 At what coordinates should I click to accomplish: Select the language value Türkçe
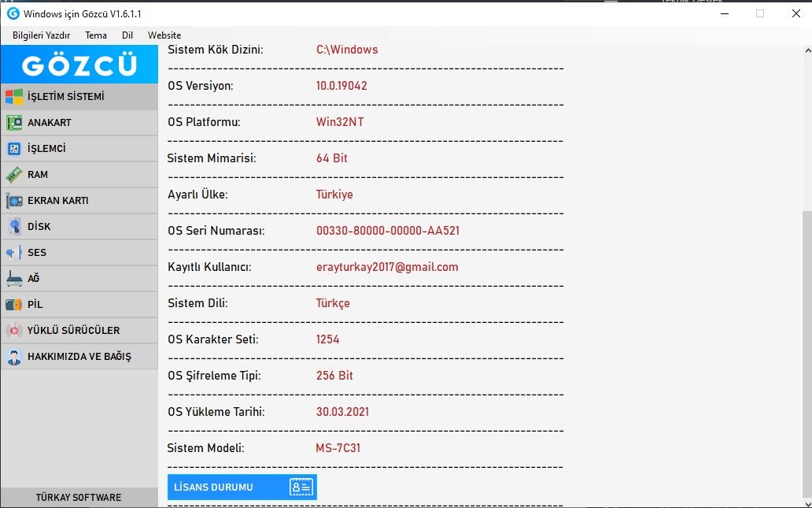coord(333,303)
